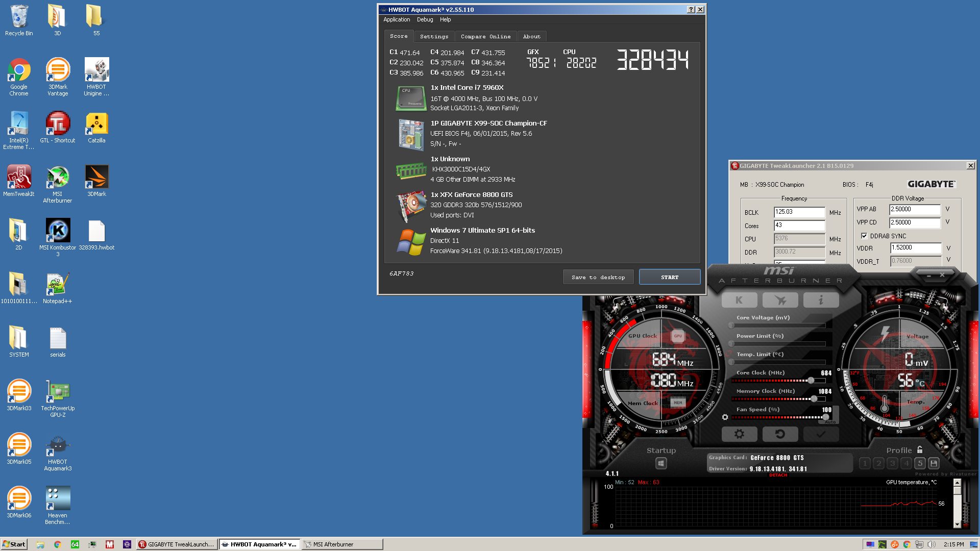
Task: Click the VDDR voltage input field
Action: click(x=916, y=248)
